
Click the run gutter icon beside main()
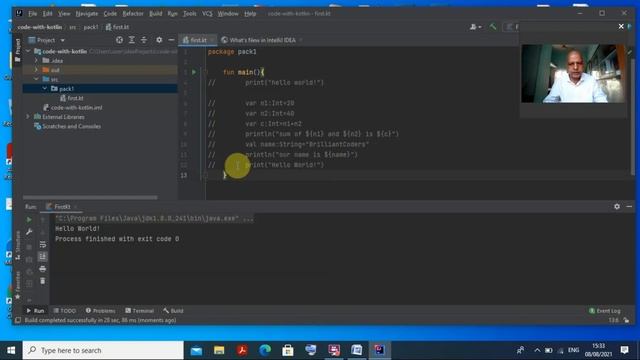194,72
